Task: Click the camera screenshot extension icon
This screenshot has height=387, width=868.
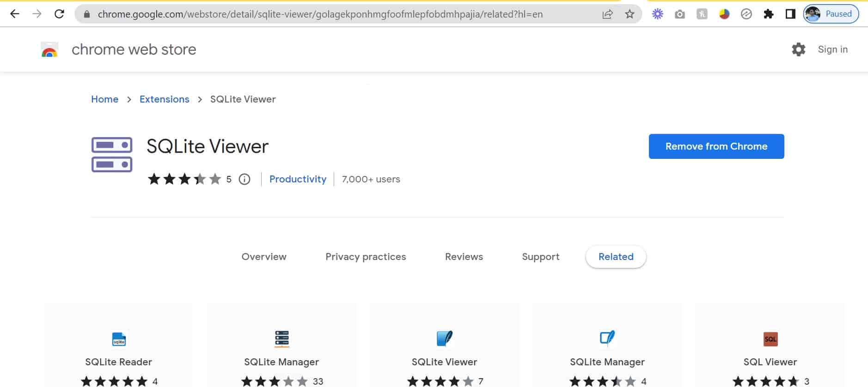Action: [x=679, y=14]
